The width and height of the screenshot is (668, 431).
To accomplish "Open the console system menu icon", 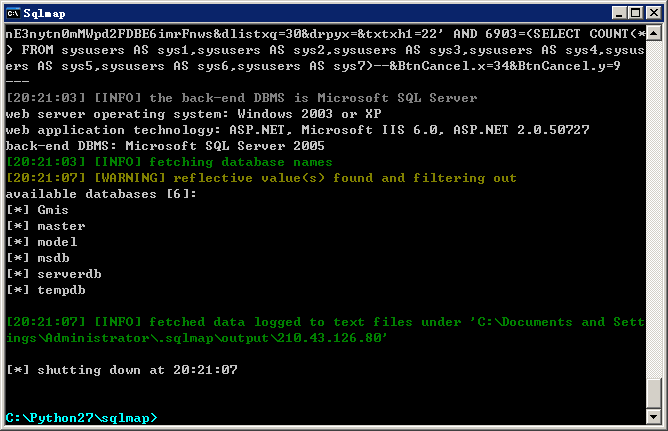I will [x=13, y=13].
